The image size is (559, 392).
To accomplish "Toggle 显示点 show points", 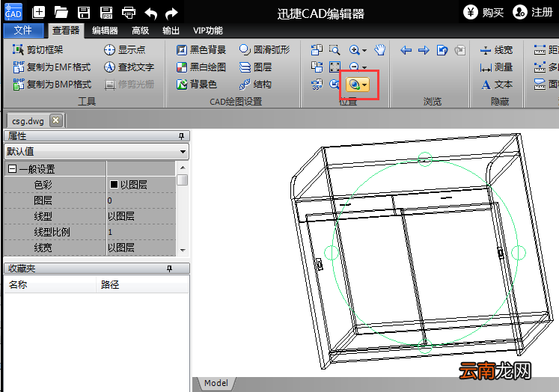I will 125,49.
